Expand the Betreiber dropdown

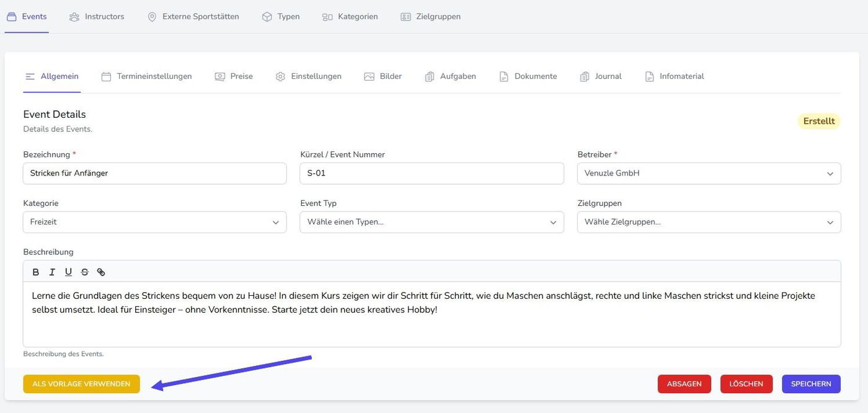[x=709, y=174]
